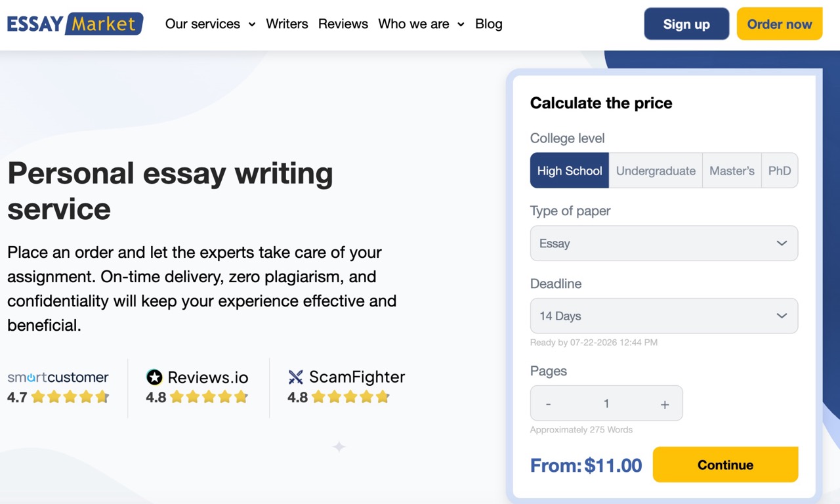The image size is (840, 504).
Task: Select Undergraduate college level
Action: (656, 171)
